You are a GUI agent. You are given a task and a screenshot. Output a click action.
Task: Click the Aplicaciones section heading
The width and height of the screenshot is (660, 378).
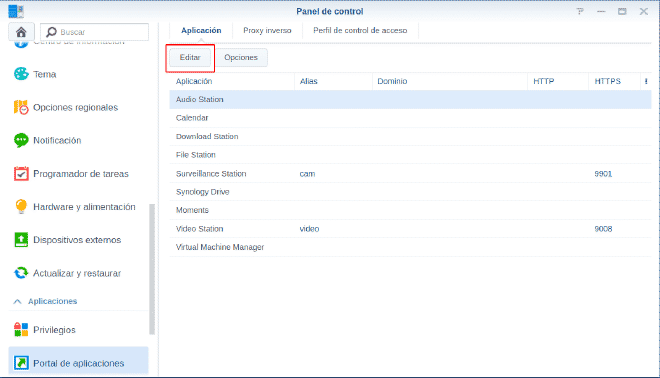tap(53, 301)
